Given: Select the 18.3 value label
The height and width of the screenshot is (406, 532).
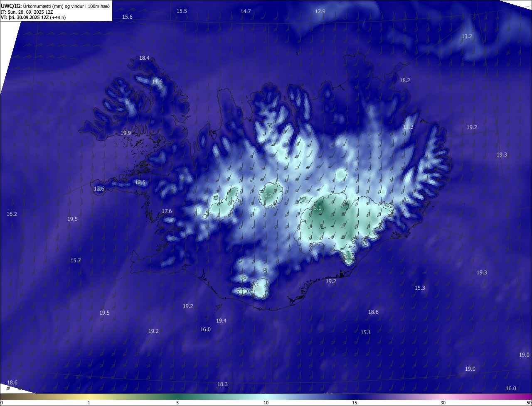Looking at the screenshot, I should point(222,384).
